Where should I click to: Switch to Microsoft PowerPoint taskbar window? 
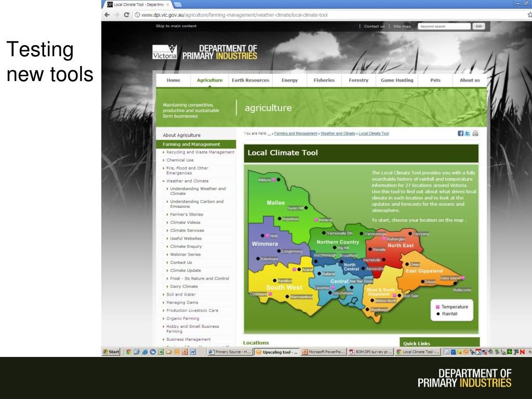[324, 352]
